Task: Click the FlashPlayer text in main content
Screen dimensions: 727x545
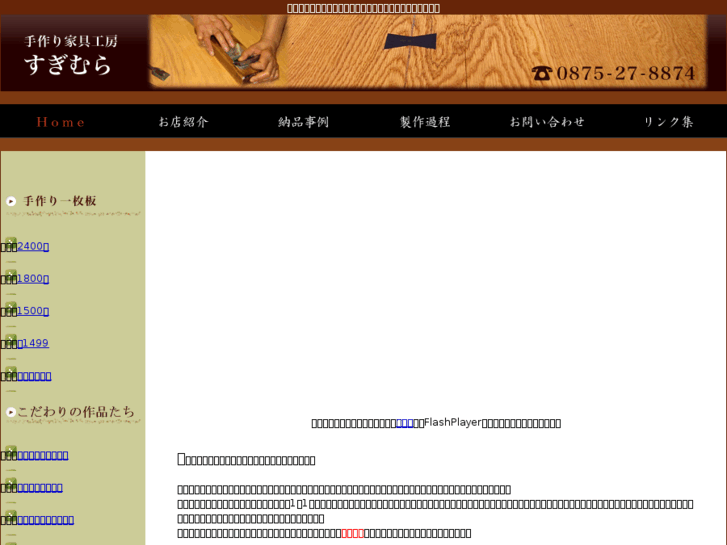Action: pyautogui.click(x=453, y=423)
